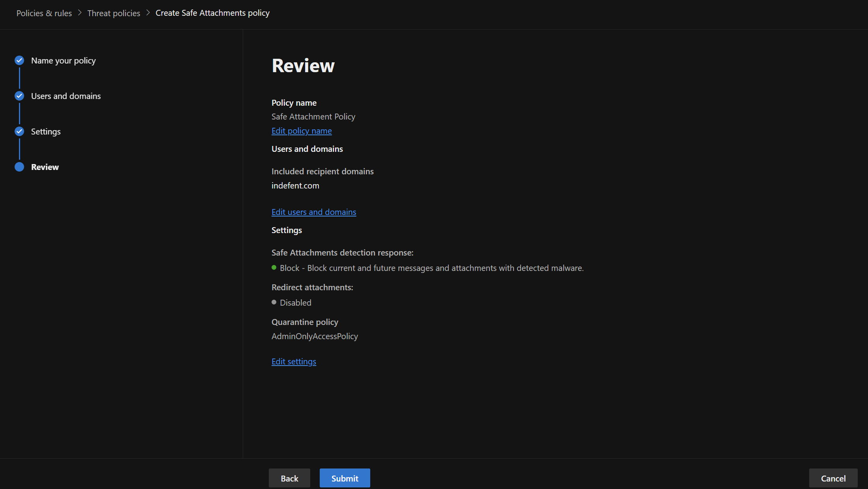Click chevron after Policies & rules breadcrumb
Viewport: 868px width, 489px height.
click(x=80, y=13)
